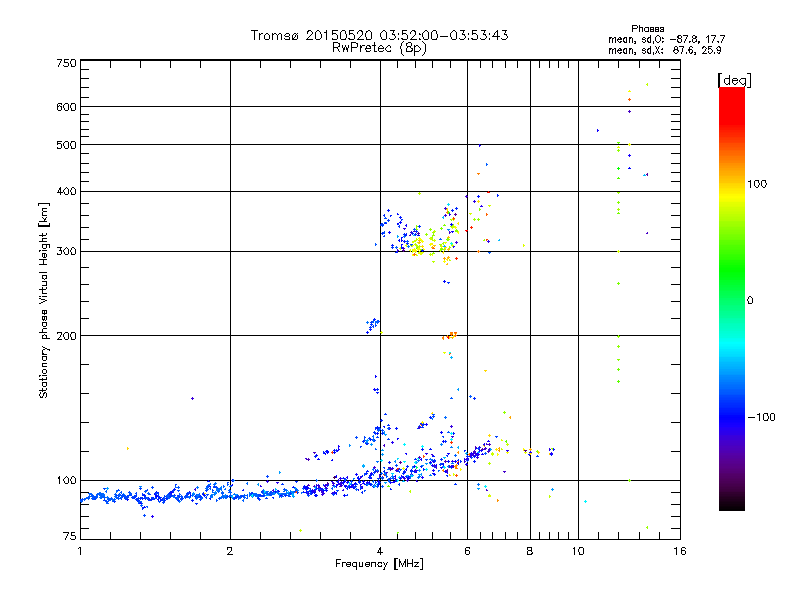Click y-axis tick label '300'
Screen dimensions: 800x600
66,251
